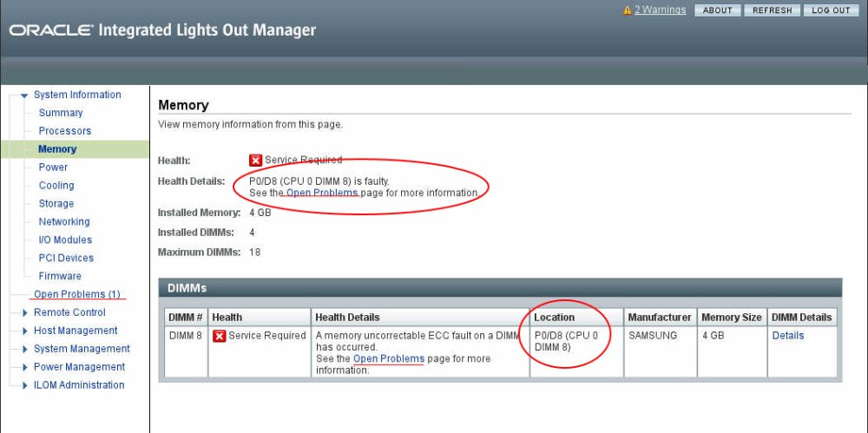Collapse the System Information tree node
The width and height of the screenshot is (868, 433).
[23, 95]
